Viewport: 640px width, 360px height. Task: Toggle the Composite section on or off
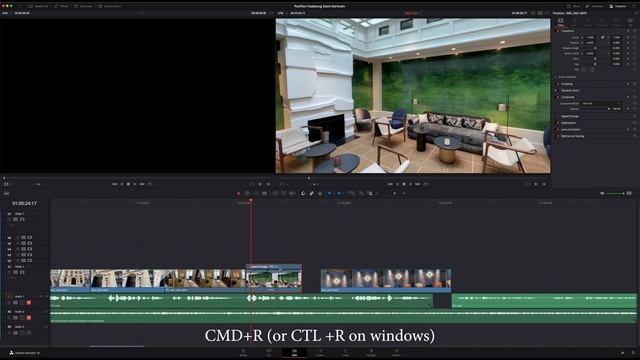pos(558,97)
